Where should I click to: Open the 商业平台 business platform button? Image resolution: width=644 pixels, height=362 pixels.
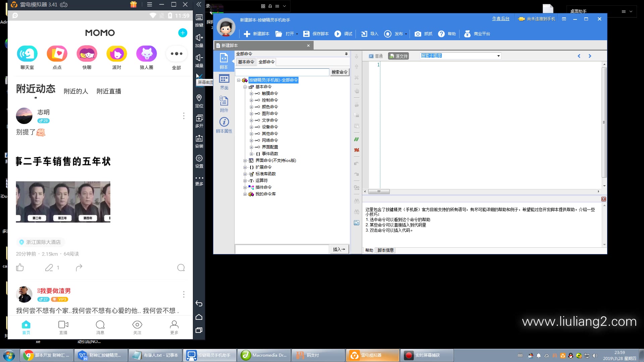(477, 34)
